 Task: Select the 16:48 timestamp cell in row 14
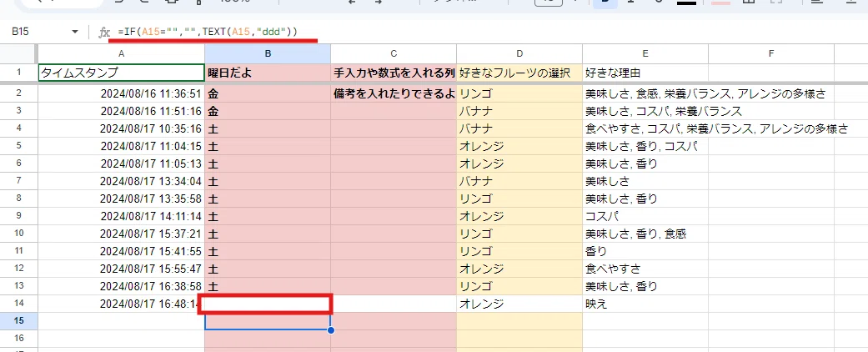point(121,304)
